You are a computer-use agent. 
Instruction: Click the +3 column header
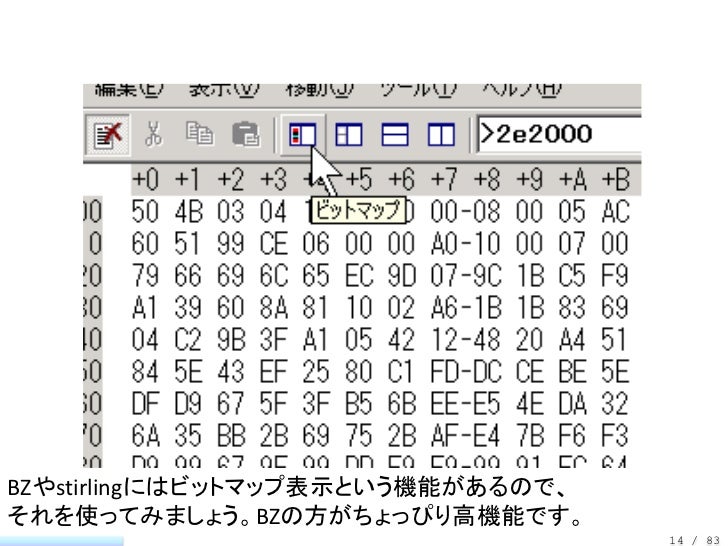(x=273, y=179)
